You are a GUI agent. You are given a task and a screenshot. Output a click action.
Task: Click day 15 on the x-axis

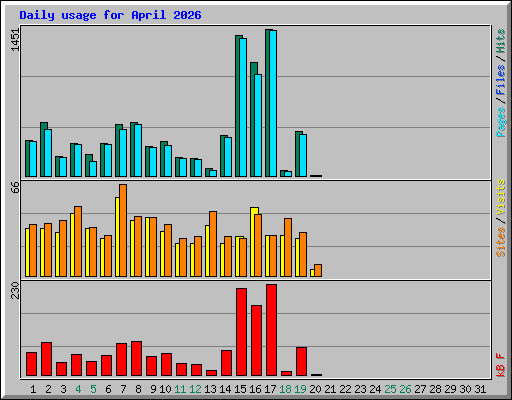coord(240,389)
